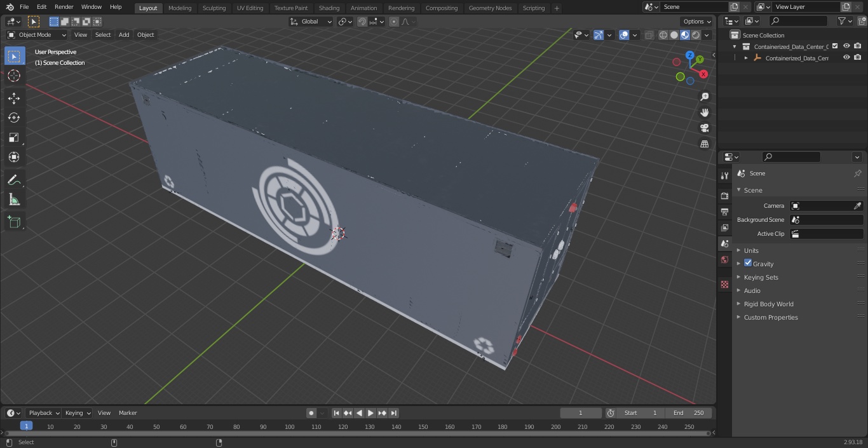This screenshot has width=868, height=448.
Task: Select the Add Cube tool
Action: [x=14, y=222]
